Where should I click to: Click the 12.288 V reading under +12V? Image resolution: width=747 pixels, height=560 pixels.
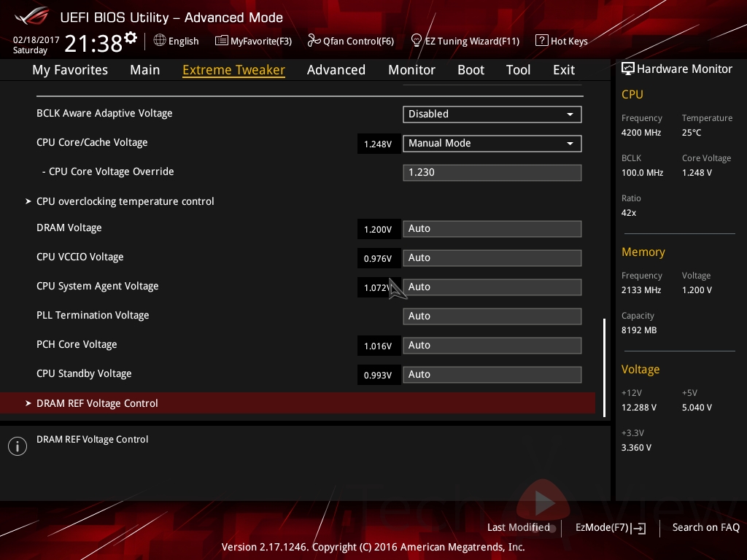tap(639, 408)
